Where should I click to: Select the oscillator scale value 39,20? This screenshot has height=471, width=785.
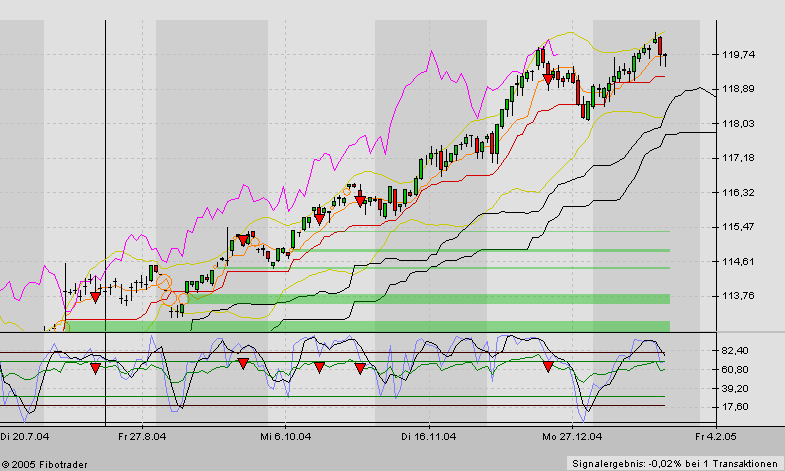point(735,389)
